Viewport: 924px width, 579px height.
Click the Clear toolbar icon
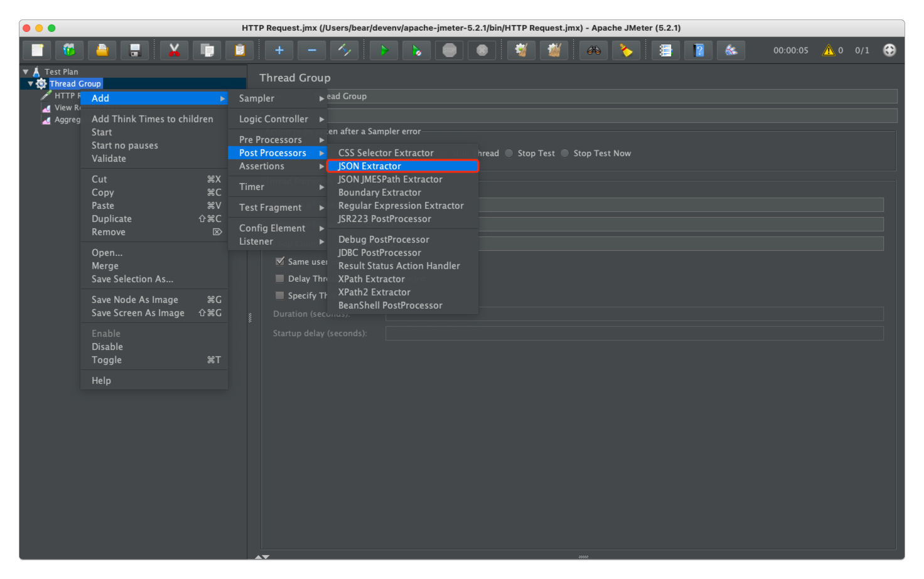click(x=522, y=50)
